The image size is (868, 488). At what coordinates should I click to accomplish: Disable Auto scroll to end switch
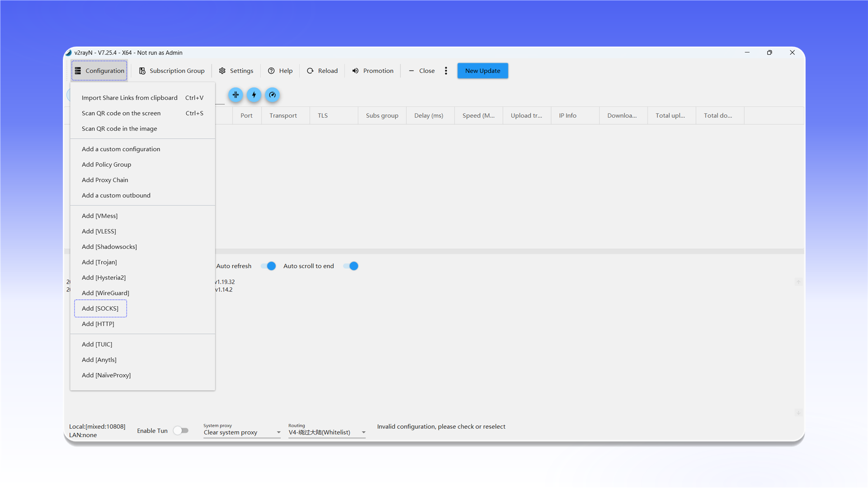pos(351,266)
